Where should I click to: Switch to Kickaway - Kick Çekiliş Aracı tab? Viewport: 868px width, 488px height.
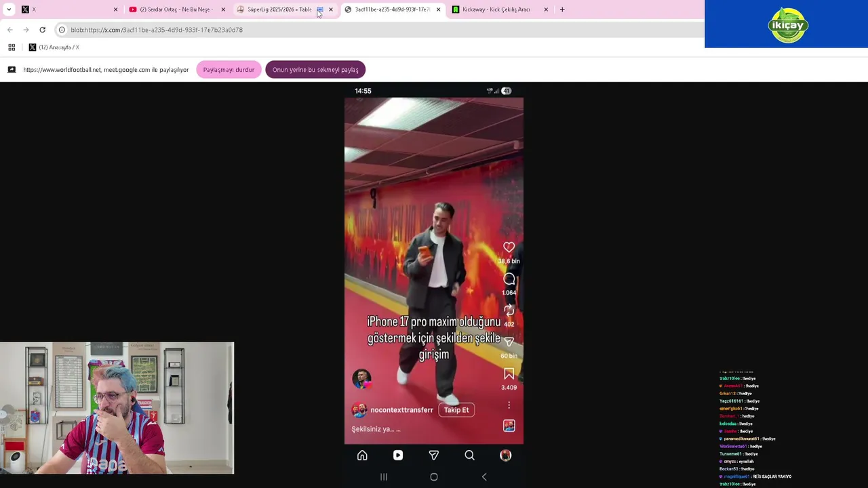(x=496, y=9)
